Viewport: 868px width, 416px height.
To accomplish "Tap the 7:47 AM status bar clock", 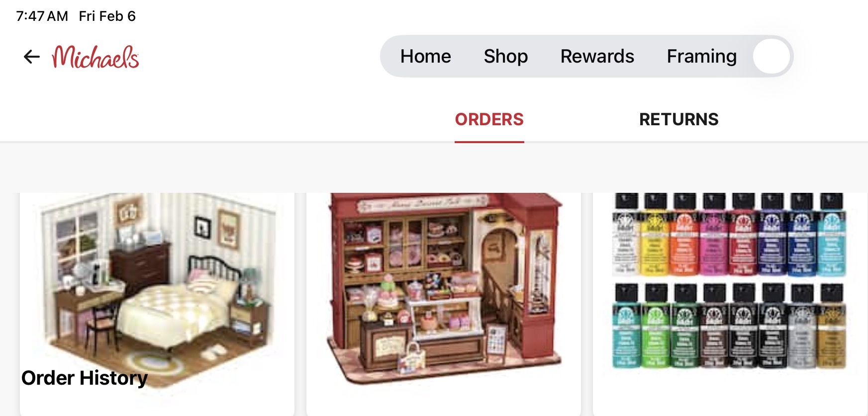I will 42,16.
